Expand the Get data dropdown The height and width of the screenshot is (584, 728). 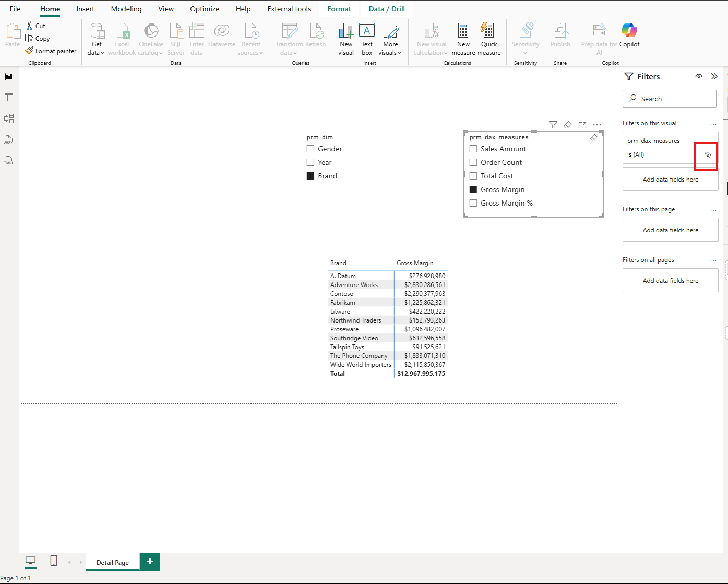coord(97,48)
